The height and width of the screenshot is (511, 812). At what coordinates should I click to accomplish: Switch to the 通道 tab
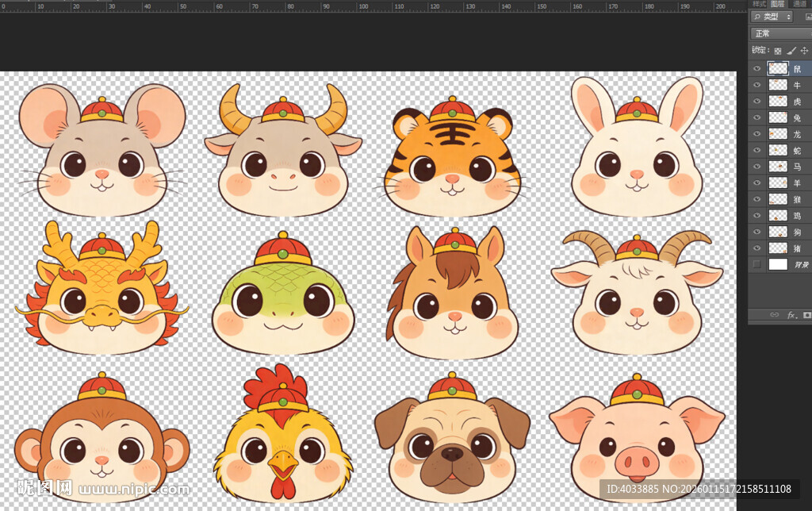(800, 4)
